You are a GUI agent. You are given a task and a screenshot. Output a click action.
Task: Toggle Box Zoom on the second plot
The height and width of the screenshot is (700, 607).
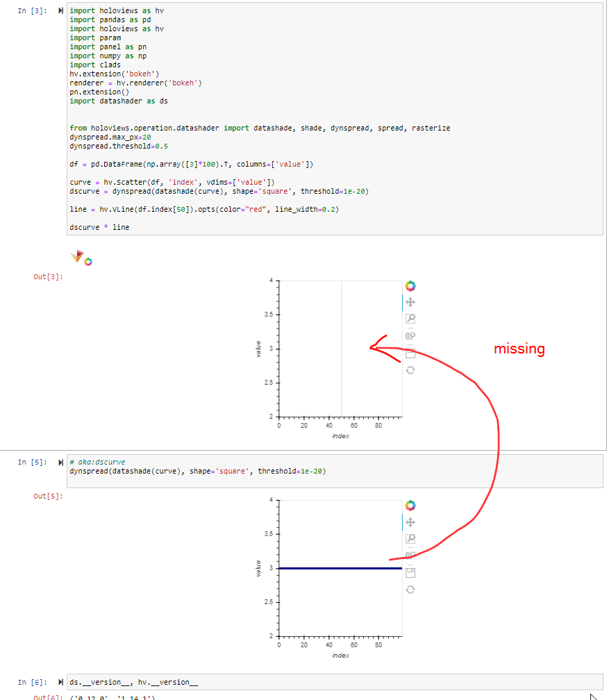point(410,538)
